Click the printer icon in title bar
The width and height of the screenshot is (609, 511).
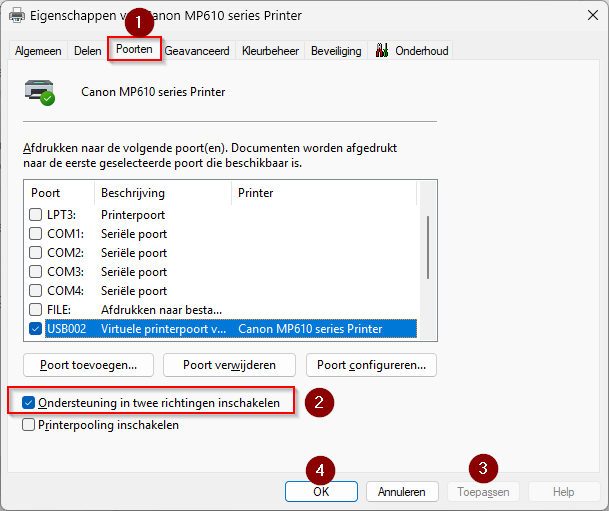(17, 16)
